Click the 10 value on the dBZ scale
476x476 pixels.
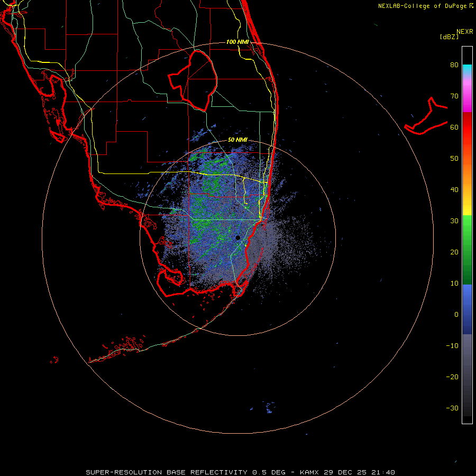coord(454,283)
